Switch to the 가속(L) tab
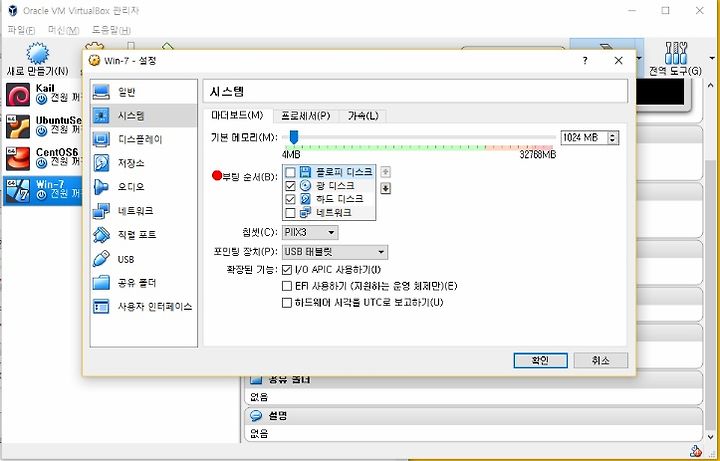Viewport: 720px width, 461px height. (363, 116)
